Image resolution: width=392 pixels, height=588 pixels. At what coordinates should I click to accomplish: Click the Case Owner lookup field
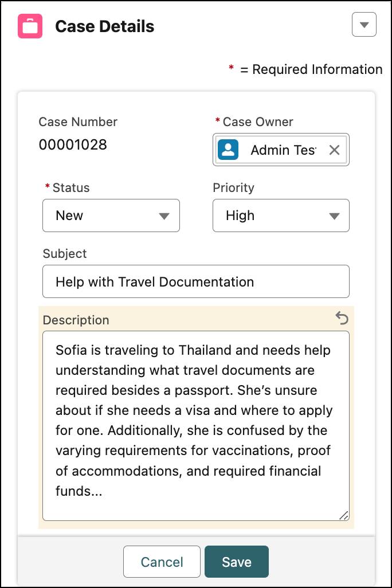click(281, 150)
